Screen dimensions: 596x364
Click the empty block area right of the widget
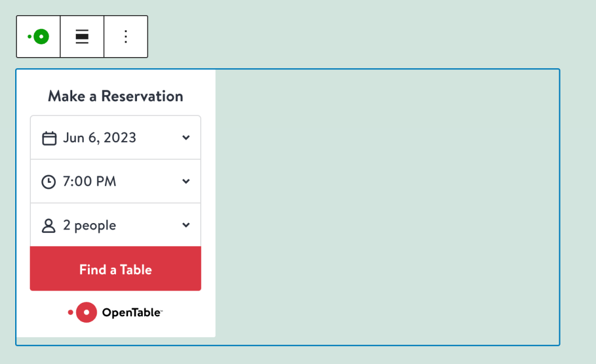point(387,207)
